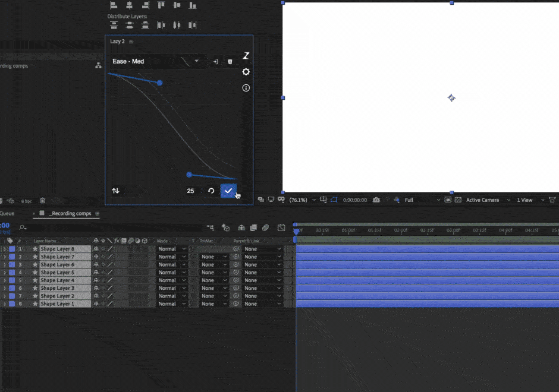The width and height of the screenshot is (559, 392).
Task: Switch to the _Recording comps tab
Action: [71, 214]
